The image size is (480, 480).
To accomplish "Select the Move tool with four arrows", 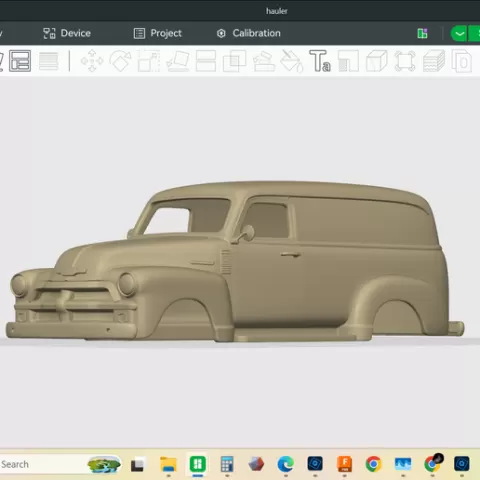I will (92, 61).
